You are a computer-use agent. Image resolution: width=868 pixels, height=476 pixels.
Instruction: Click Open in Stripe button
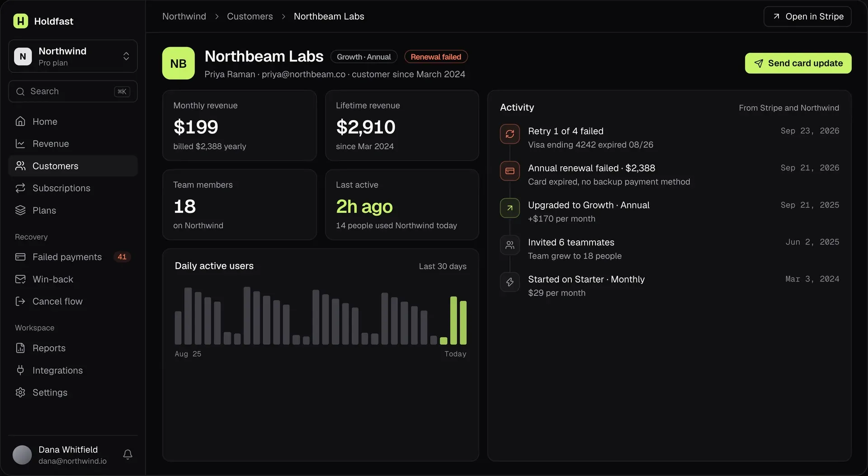[807, 16]
